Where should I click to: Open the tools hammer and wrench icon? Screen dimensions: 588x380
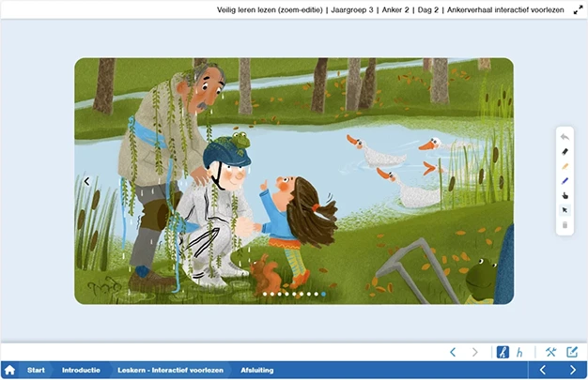tap(550, 352)
